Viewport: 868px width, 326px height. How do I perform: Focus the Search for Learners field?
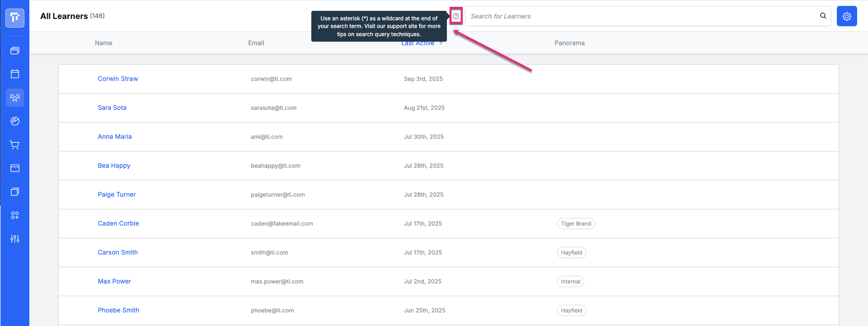(648, 16)
